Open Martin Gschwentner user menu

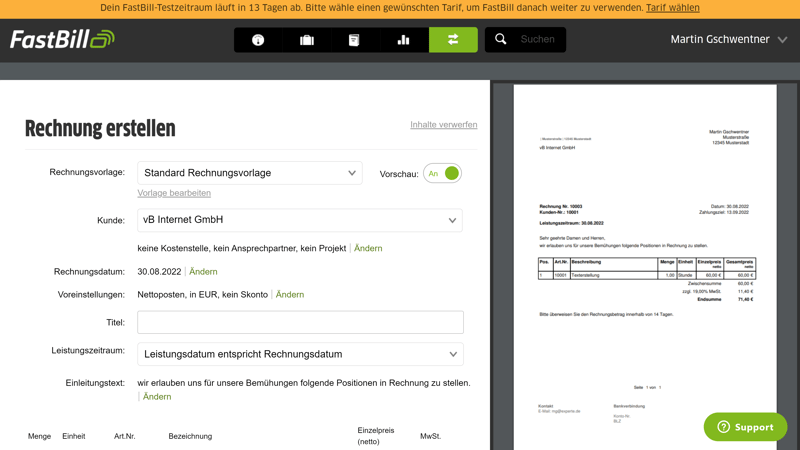tap(728, 40)
